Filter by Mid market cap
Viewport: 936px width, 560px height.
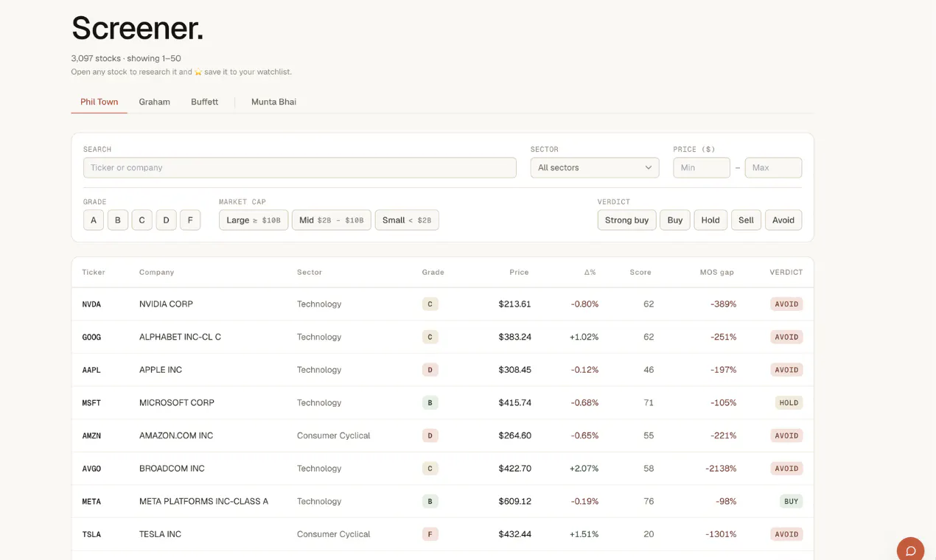[332, 220]
